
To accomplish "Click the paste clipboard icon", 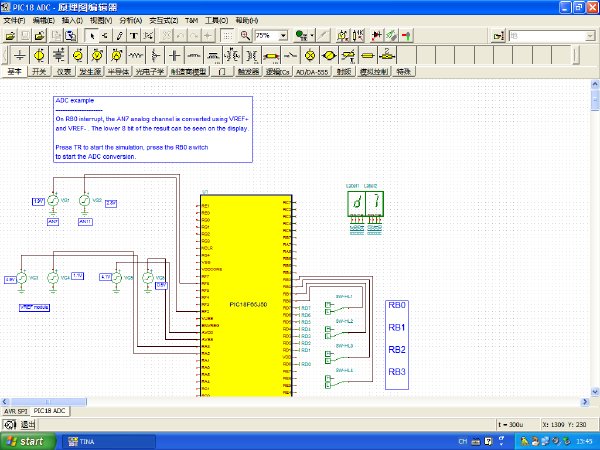I will coord(71,36).
